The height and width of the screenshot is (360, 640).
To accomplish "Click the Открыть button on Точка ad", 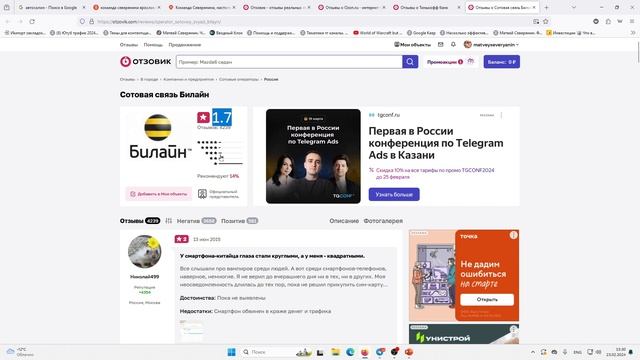I will 487,299.
